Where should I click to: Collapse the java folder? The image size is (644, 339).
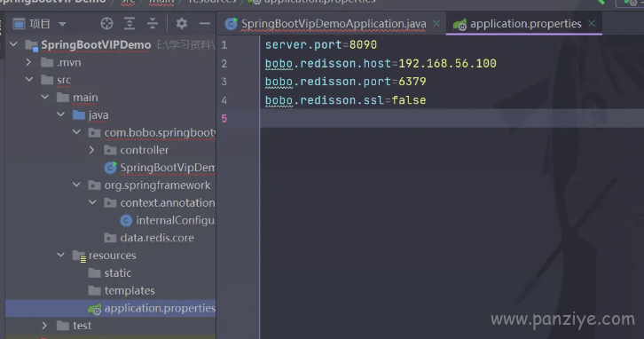61,114
